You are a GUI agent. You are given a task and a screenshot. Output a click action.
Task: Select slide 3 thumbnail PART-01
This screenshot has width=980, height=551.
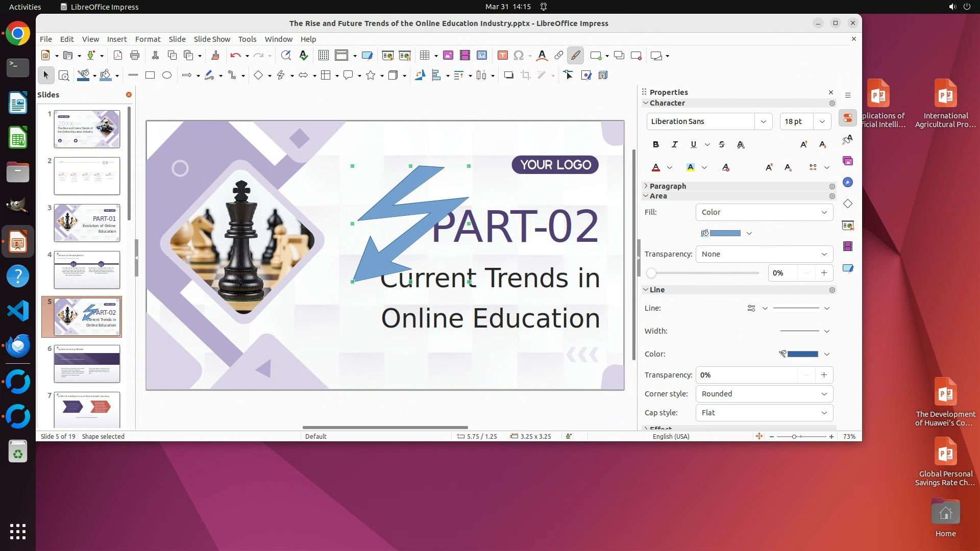pos(87,223)
